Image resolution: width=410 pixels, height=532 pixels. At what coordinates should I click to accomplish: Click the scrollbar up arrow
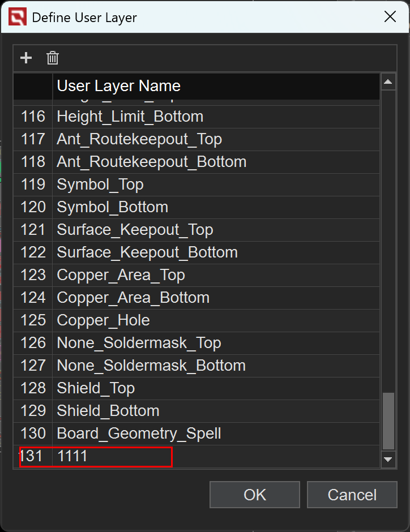388,83
